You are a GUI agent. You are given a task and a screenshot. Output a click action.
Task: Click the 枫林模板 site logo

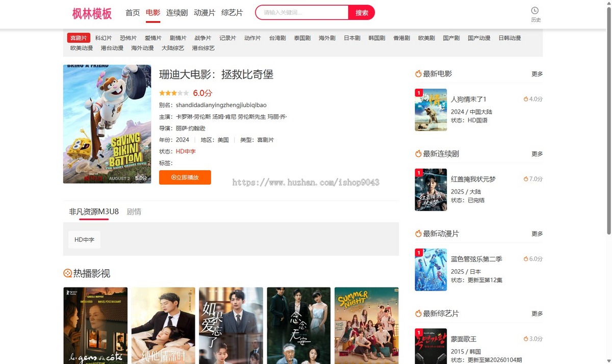click(x=92, y=13)
